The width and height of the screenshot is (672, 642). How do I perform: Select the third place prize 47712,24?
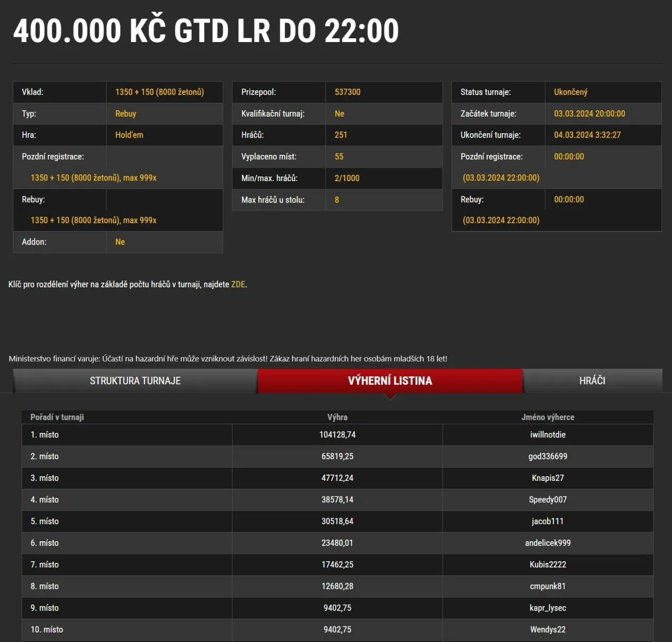[x=338, y=478]
